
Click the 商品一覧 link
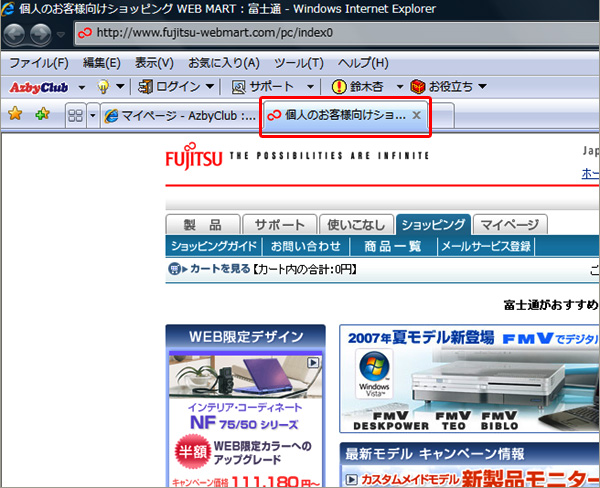click(393, 246)
